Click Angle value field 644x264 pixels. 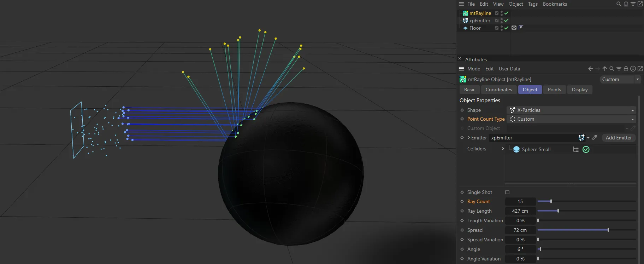520,249
